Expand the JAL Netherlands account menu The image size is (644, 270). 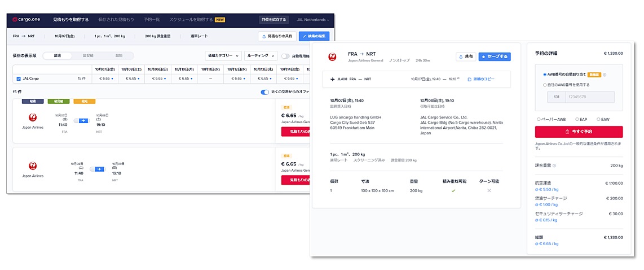[313, 19]
